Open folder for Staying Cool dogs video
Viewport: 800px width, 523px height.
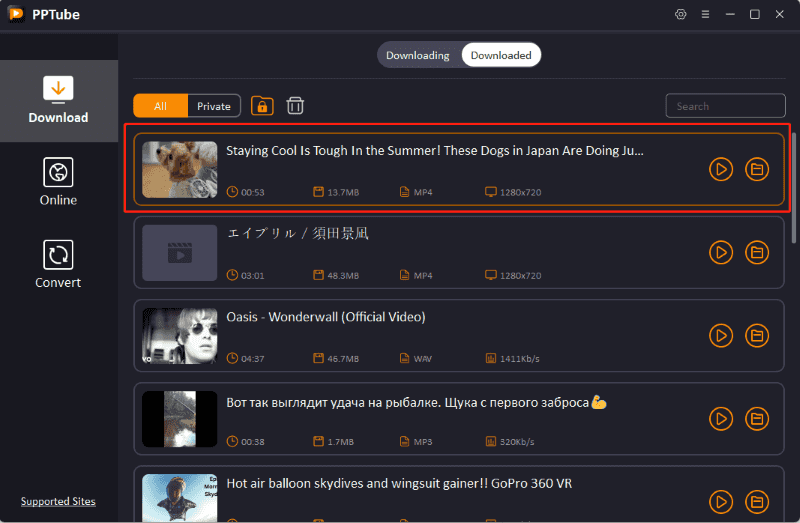[757, 169]
